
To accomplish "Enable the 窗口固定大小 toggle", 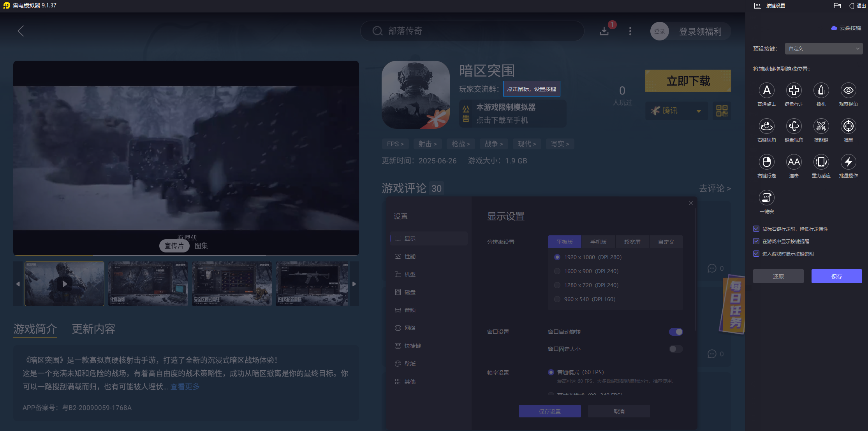I will [x=676, y=349].
